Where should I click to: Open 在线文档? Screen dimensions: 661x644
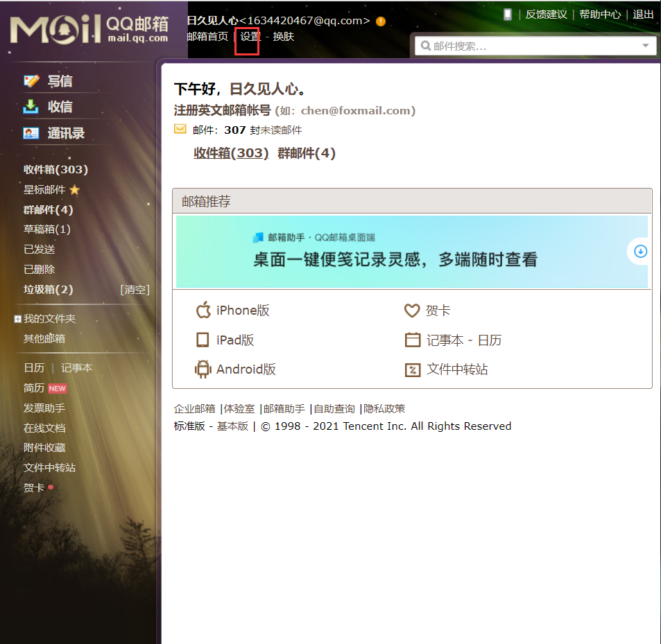click(x=44, y=428)
